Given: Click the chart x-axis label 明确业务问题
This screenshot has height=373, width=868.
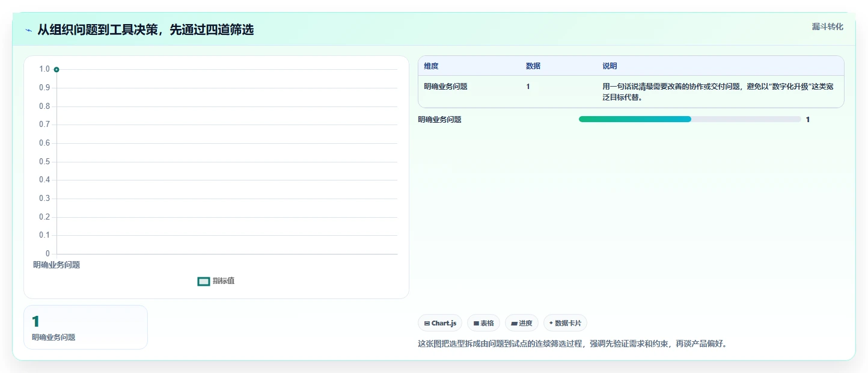Looking at the screenshot, I should coord(57,265).
